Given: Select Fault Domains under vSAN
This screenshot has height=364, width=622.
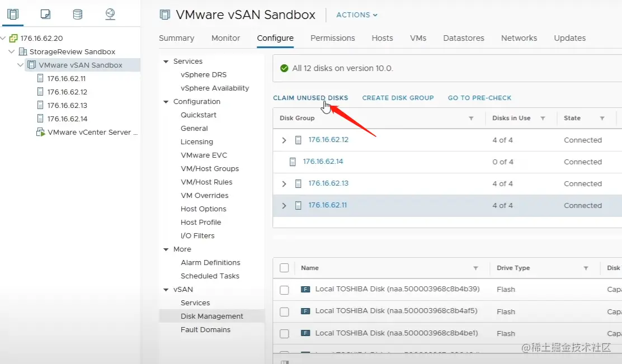Looking at the screenshot, I should [205, 329].
